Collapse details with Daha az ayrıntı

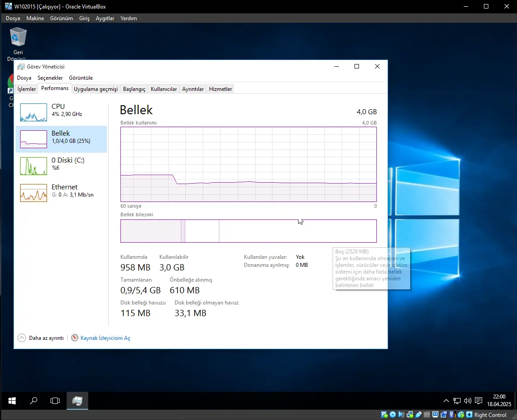[x=41, y=338]
